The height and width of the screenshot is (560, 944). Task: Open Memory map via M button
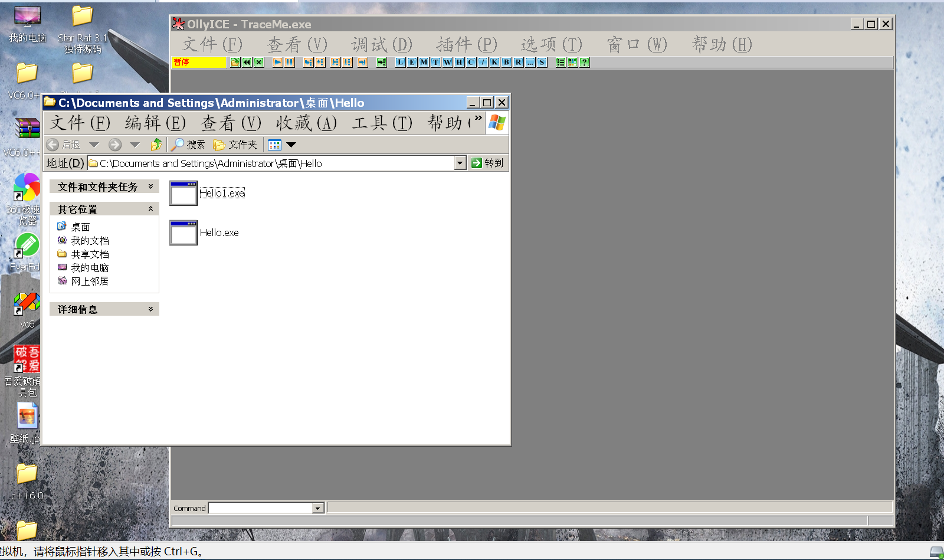point(424,62)
